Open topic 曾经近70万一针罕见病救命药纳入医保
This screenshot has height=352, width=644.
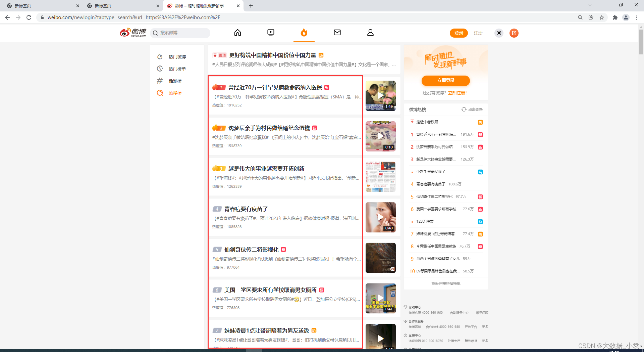275,87
